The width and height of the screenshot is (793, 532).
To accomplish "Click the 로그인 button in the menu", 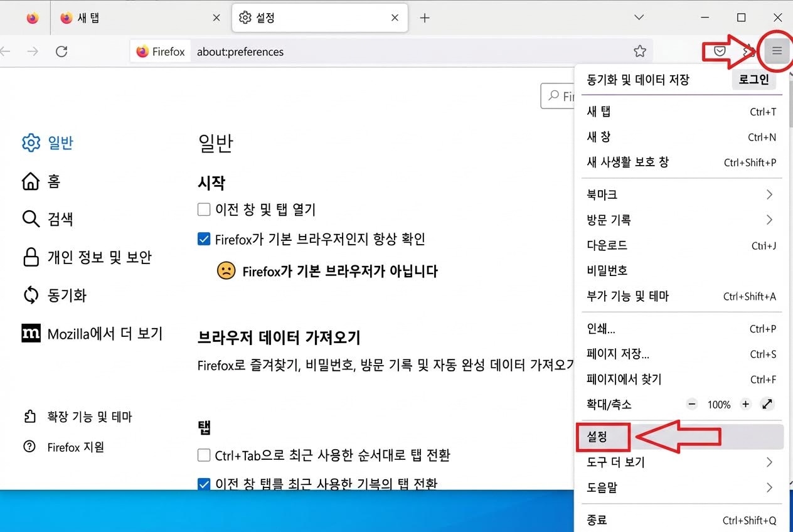I will pos(753,79).
